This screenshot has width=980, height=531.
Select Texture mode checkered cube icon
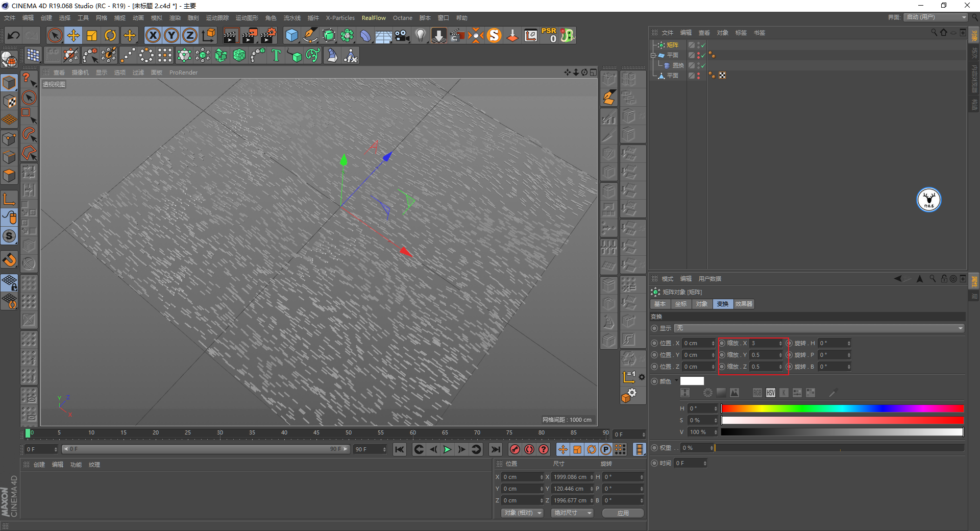pos(9,101)
